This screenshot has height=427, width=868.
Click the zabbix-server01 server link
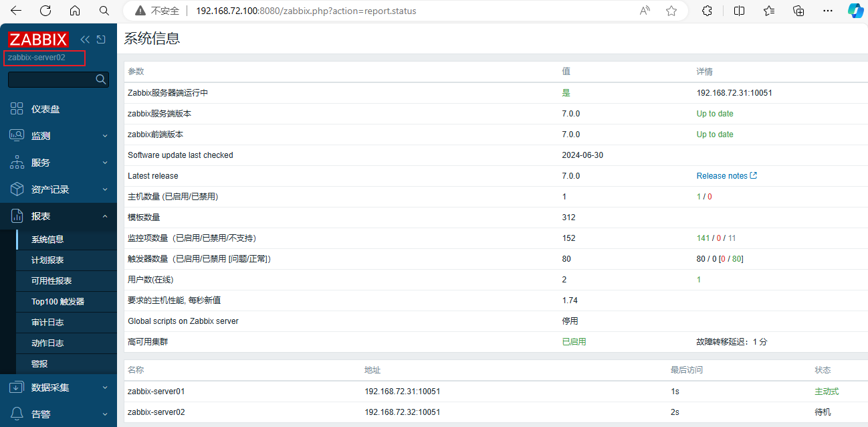(156, 391)
